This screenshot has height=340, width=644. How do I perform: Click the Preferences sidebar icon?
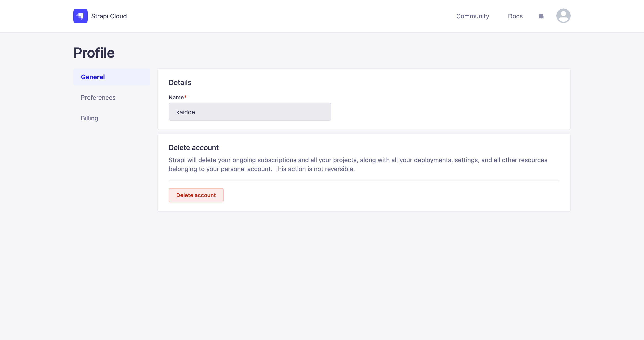coord(98,98)
